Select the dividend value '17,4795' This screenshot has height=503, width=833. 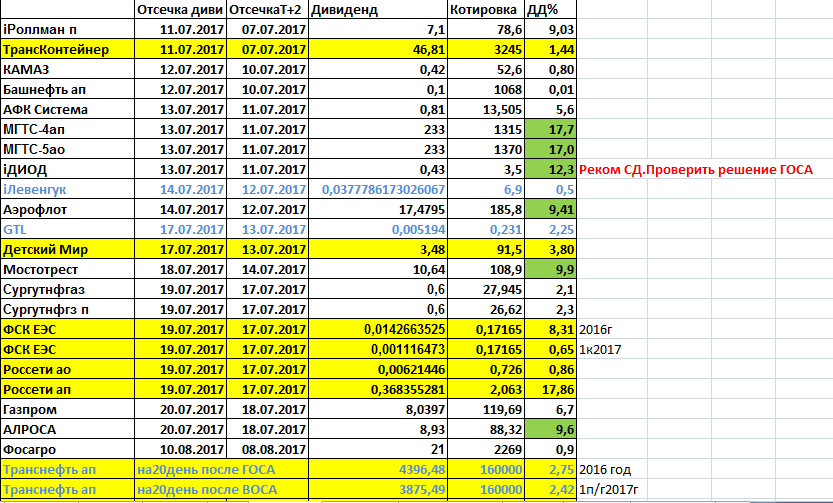378,209
